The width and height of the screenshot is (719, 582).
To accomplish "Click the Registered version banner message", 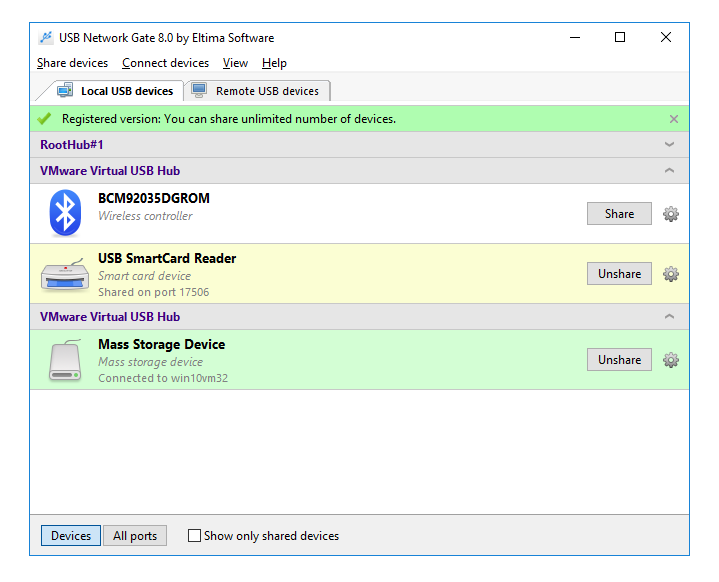I will 229,119.
